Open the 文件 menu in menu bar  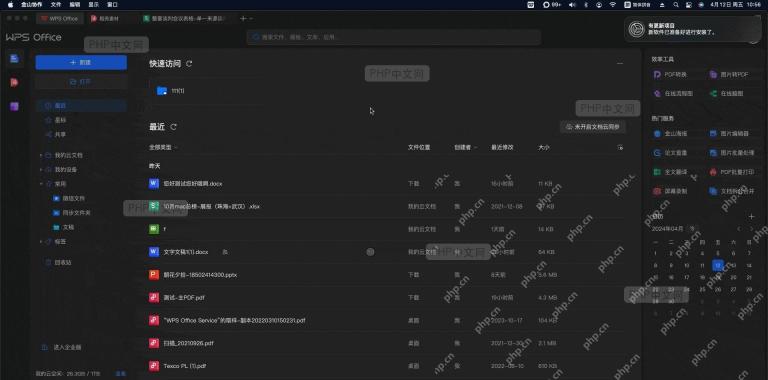[x=56, y=4]
